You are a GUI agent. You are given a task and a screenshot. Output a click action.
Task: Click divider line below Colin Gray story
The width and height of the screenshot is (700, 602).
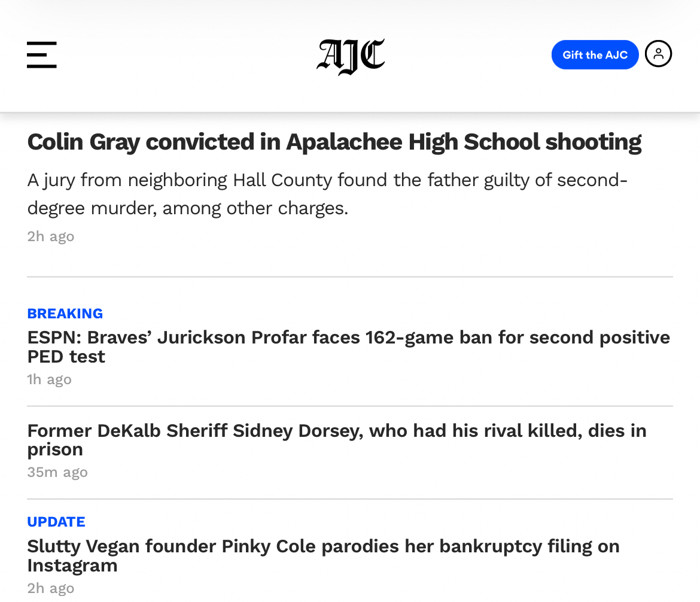350,277
